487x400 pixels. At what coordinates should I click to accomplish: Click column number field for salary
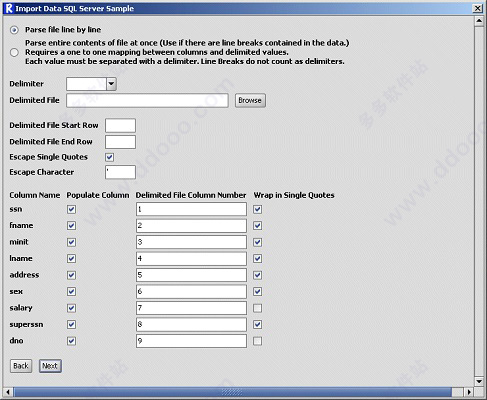191,308
